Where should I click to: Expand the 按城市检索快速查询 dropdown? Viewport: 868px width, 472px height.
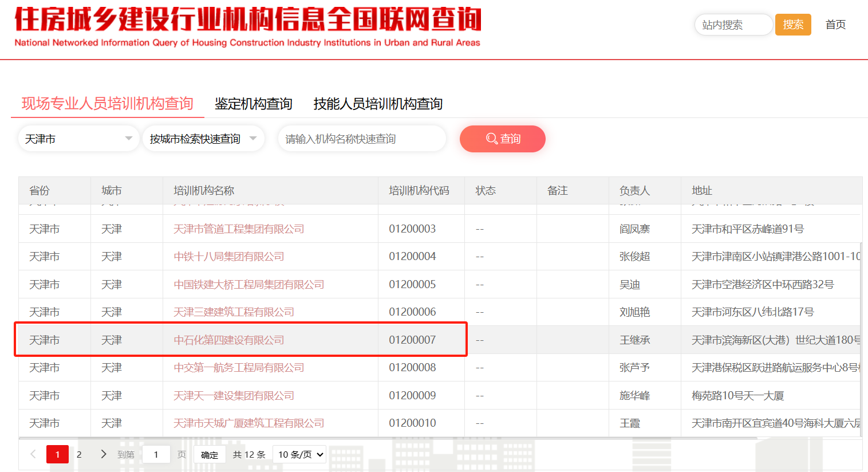(203, 139)
